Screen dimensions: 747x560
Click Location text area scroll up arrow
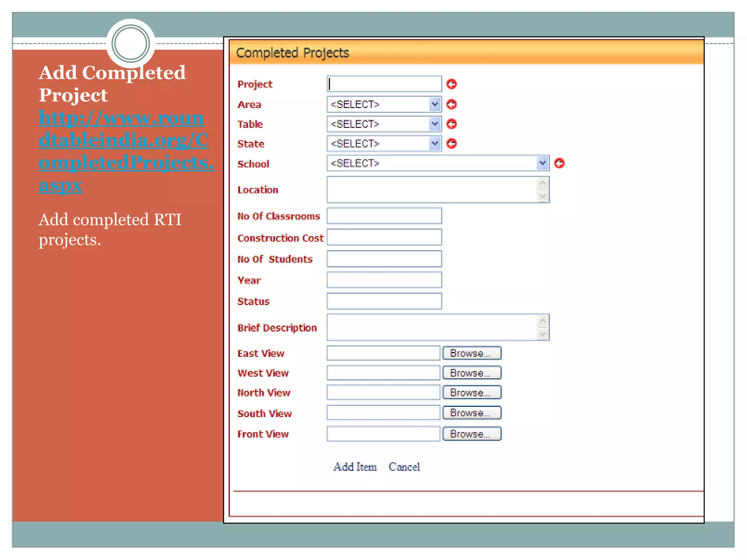(543, 183)
